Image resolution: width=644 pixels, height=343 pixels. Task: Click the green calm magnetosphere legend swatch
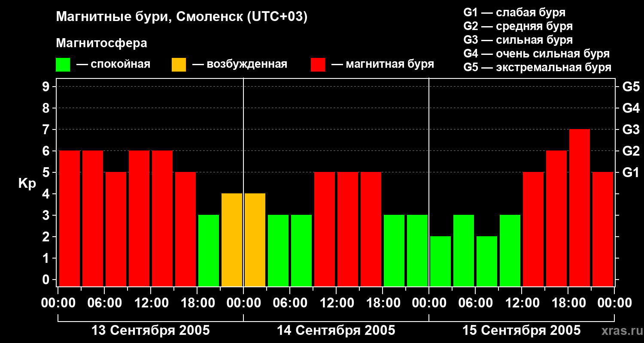click(63, 64)
